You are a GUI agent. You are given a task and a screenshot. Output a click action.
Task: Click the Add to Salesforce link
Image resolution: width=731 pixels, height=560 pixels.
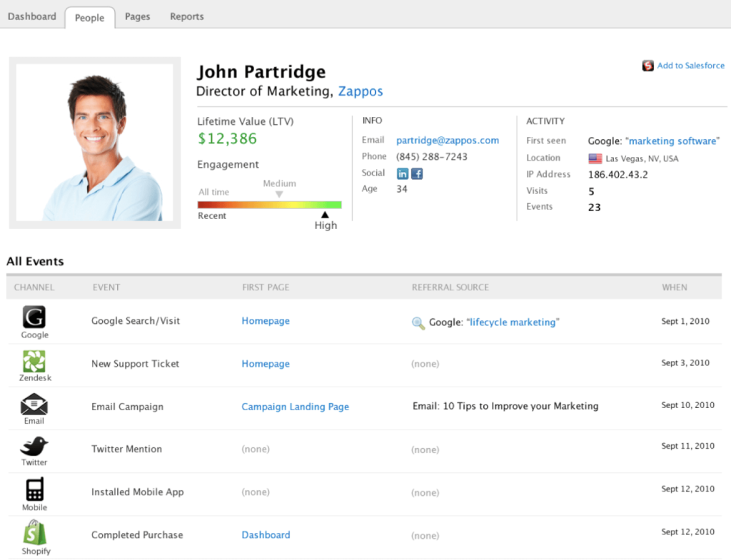pos(690,66)
